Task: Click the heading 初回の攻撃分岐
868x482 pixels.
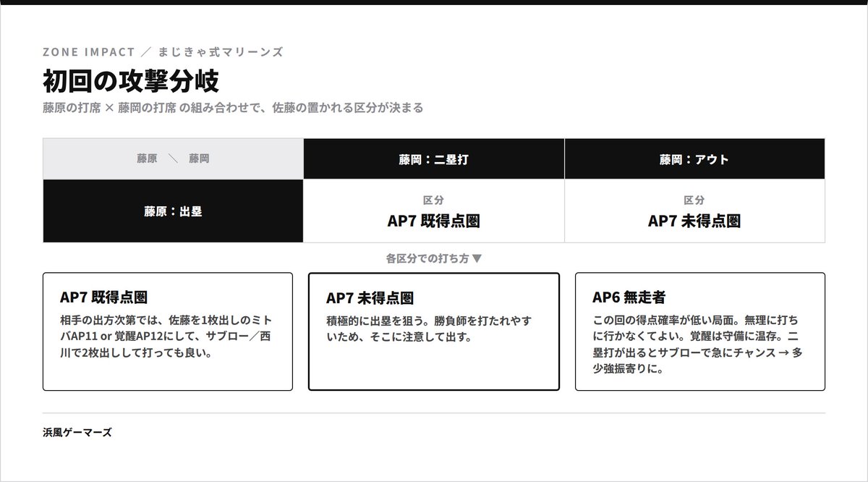Action: [x=131, y=82]
